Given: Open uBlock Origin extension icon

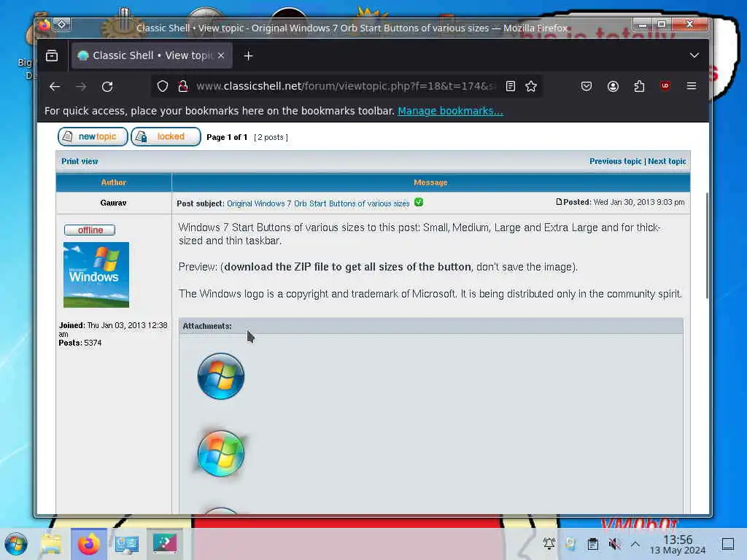Looking at the screenshot, I should pyautogui.click(x=665, y=86).
